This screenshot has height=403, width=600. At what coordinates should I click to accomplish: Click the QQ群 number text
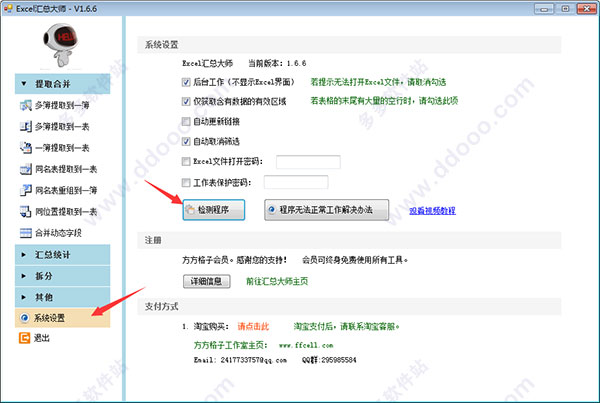pyautogui.click(x=329, y=360)
